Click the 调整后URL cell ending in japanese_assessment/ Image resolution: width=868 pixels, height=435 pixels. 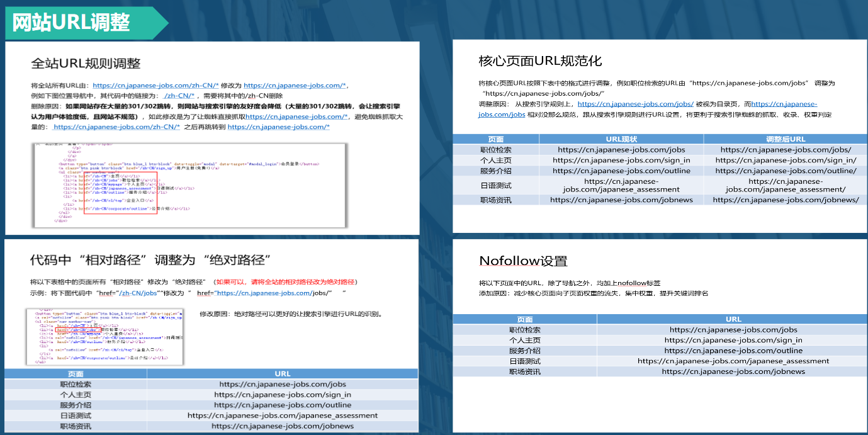(786, 186)
